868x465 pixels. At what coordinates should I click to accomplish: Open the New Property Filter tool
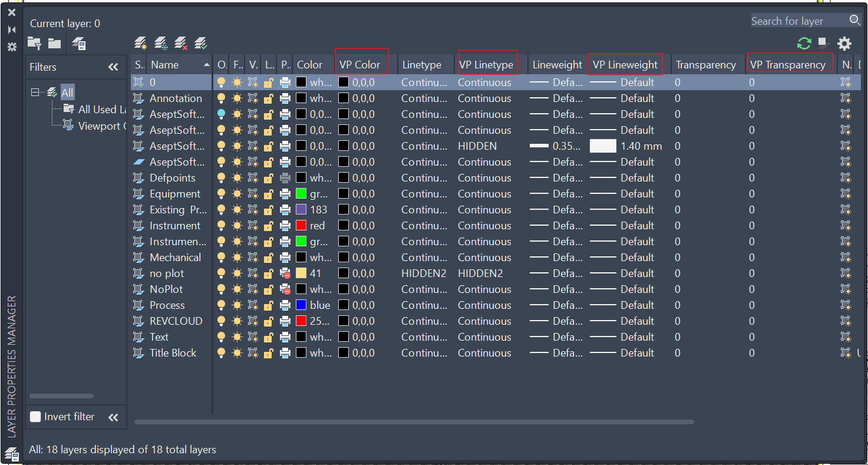[35, 43]
